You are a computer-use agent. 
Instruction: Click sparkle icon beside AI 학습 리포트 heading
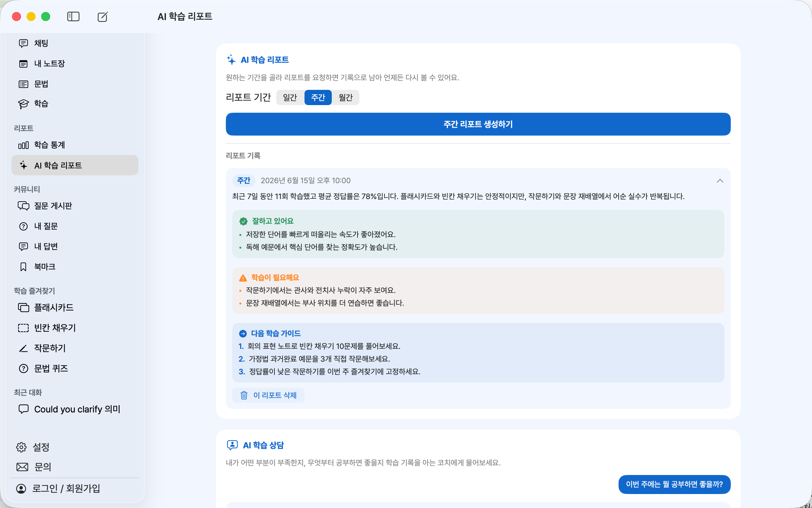pos(231,60)
